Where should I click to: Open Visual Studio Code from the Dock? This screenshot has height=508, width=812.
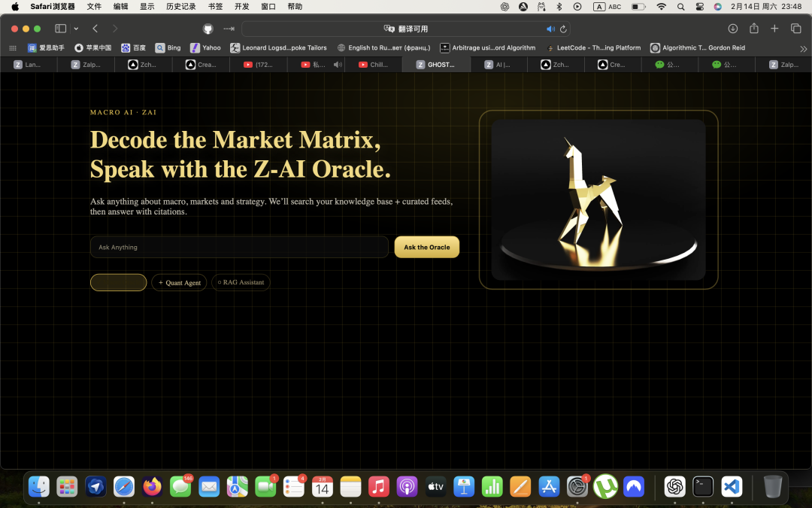[x=732, y=487]
